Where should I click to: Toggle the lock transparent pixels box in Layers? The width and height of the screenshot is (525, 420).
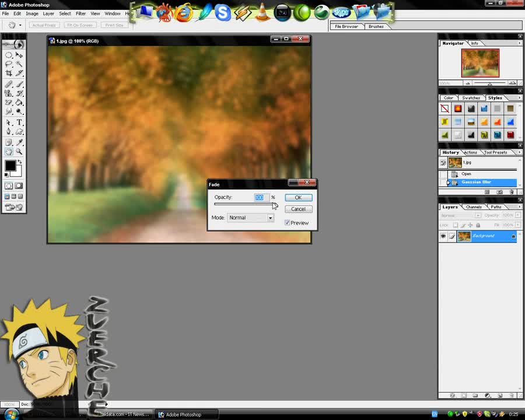pos(456,225)
